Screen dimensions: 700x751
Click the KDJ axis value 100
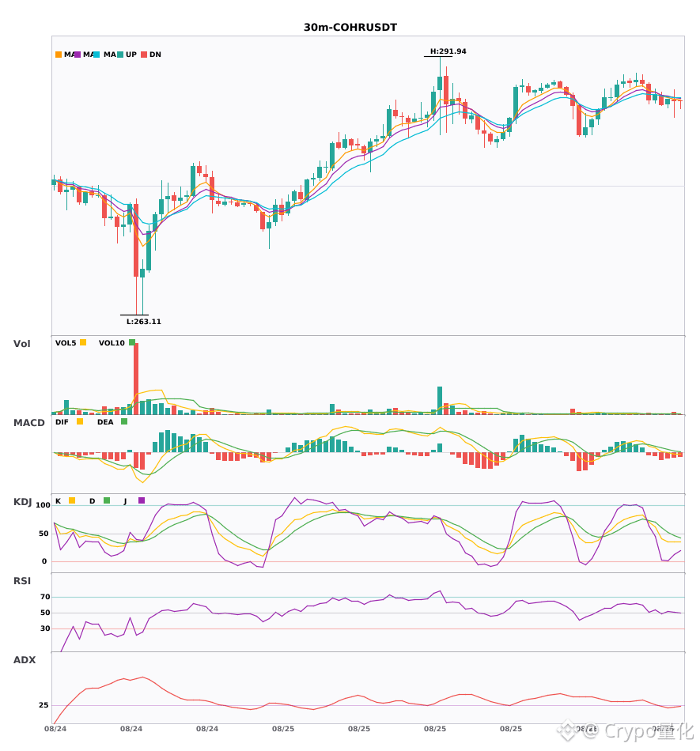pyautogui.click(x=43, y=505)
